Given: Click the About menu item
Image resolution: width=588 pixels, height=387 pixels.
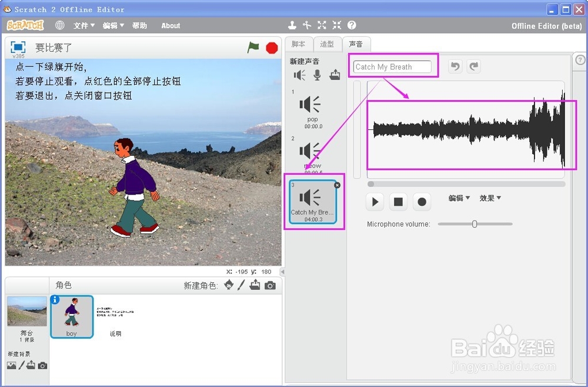Looking at the screenshot, I should coord(171,25).
